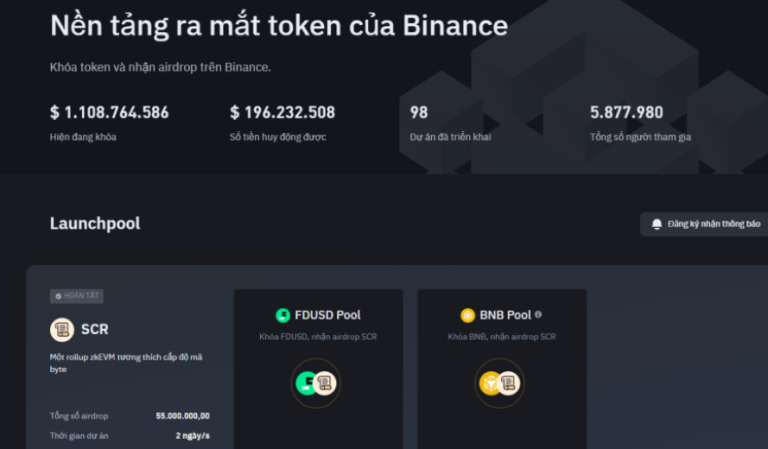Screen dimensions: 768x449
Task: Click the $ 1.108.764.586 locked value
Action: [109, 112]
